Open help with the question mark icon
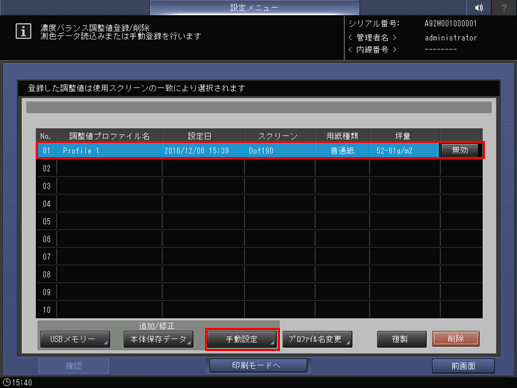 [504, 7]
